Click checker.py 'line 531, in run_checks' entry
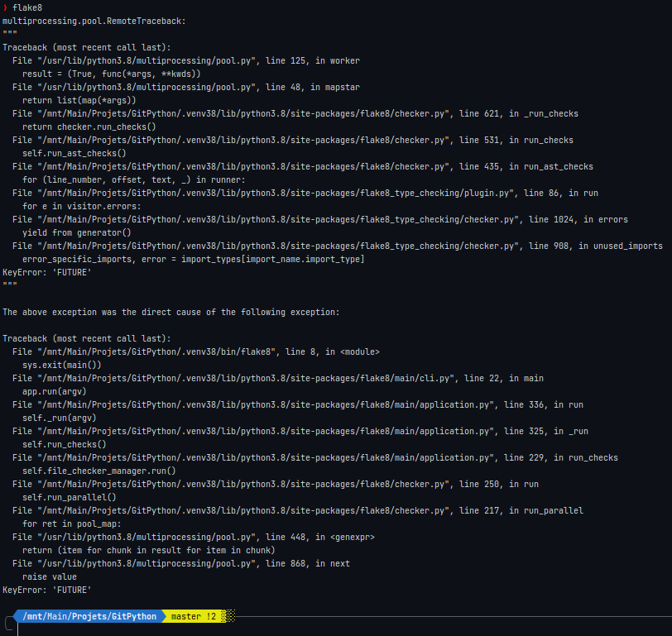Viewport: 672px width, 636px height. (x=293, y=141)
